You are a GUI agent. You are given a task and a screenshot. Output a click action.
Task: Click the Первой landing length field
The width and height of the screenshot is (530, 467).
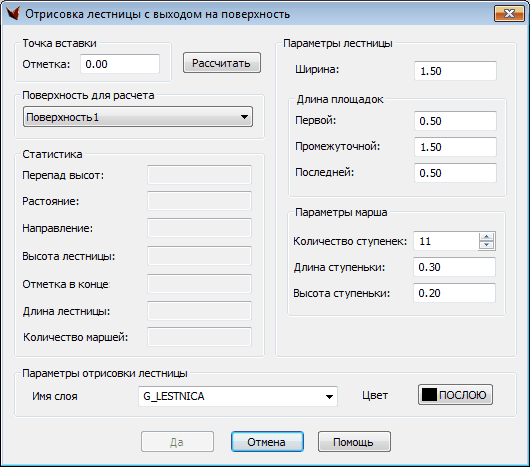455,121
